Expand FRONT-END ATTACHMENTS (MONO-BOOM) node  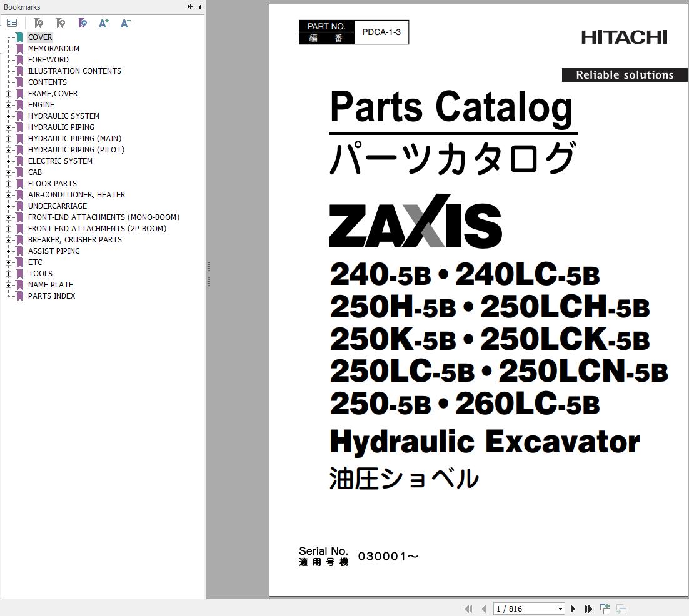[8, 217]
